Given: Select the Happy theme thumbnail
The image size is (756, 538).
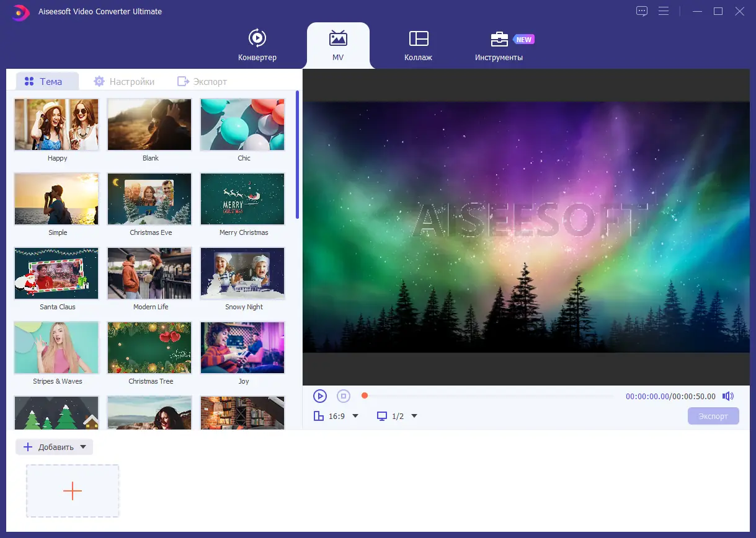Looking at the screenshot, I should [x=56, y=125].
